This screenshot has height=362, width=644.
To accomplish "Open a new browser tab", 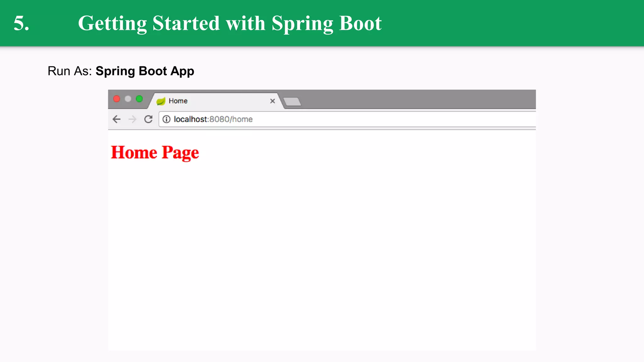I will 292,101.
